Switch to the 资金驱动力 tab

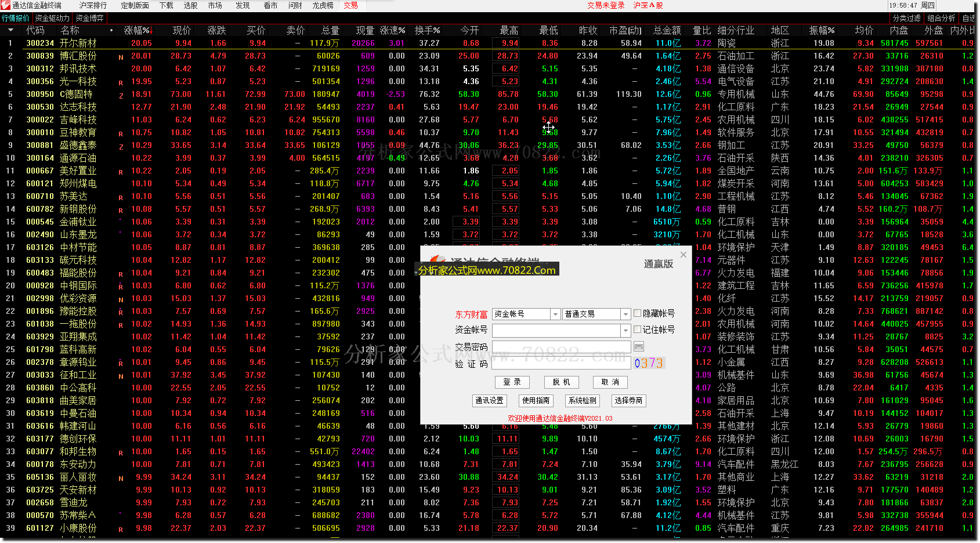(x=52, y=18)
